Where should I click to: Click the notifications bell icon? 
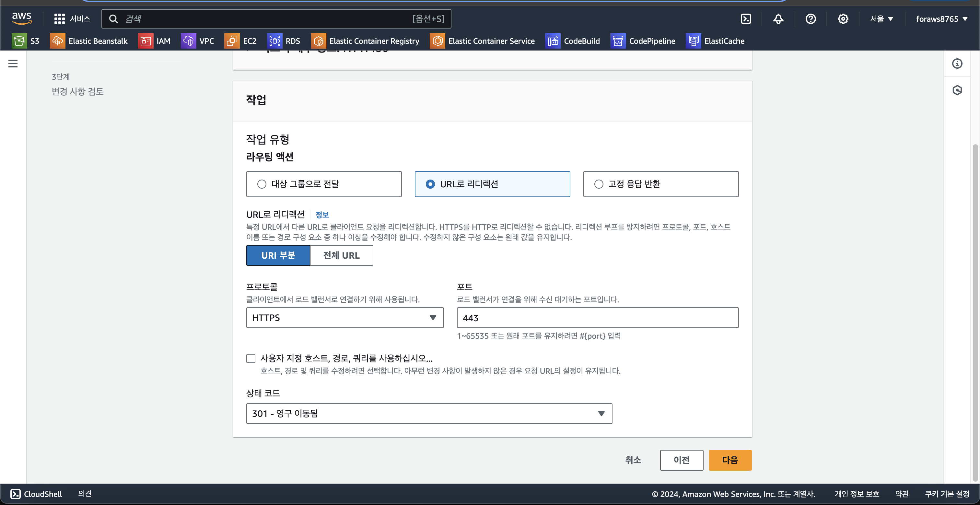pos(778,19)
